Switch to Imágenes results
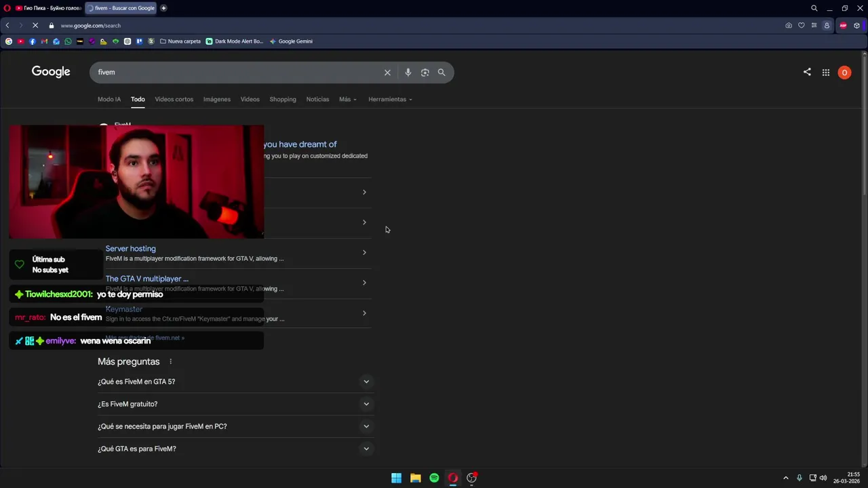 point(217,100)
